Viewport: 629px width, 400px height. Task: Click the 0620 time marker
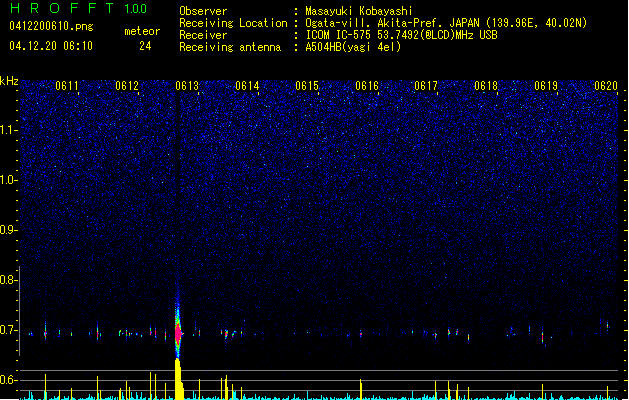coord(606,86)
